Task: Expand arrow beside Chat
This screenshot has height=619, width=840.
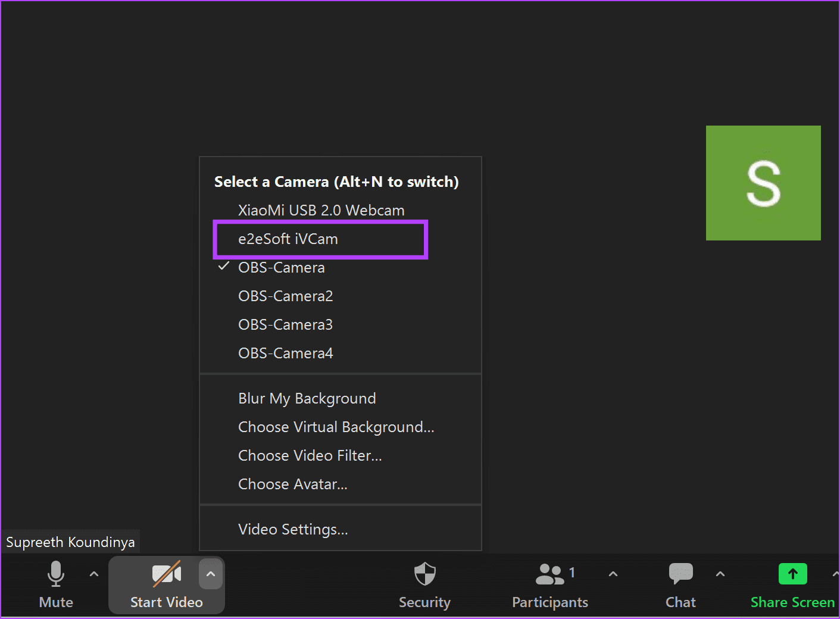Action: (720, 574)
